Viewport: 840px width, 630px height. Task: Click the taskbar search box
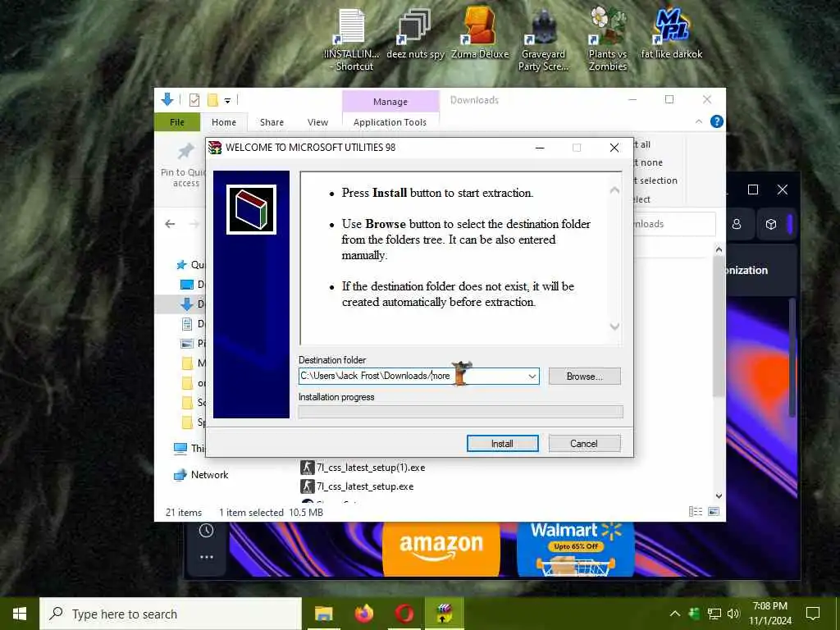click(x=171, y=614)
